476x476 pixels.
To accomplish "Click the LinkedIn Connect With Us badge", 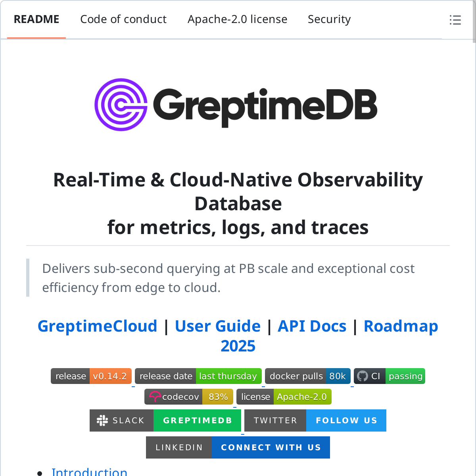I will (238, 447).
